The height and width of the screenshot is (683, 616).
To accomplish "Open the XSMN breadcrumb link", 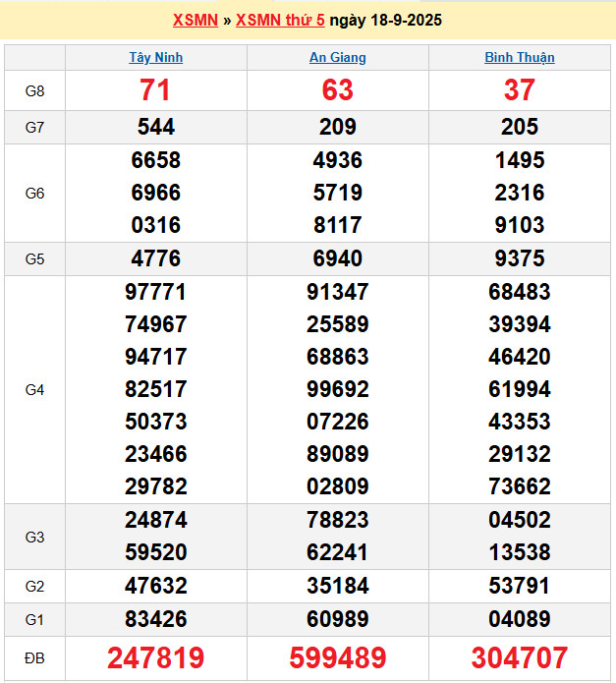I will tap(195, 21).
